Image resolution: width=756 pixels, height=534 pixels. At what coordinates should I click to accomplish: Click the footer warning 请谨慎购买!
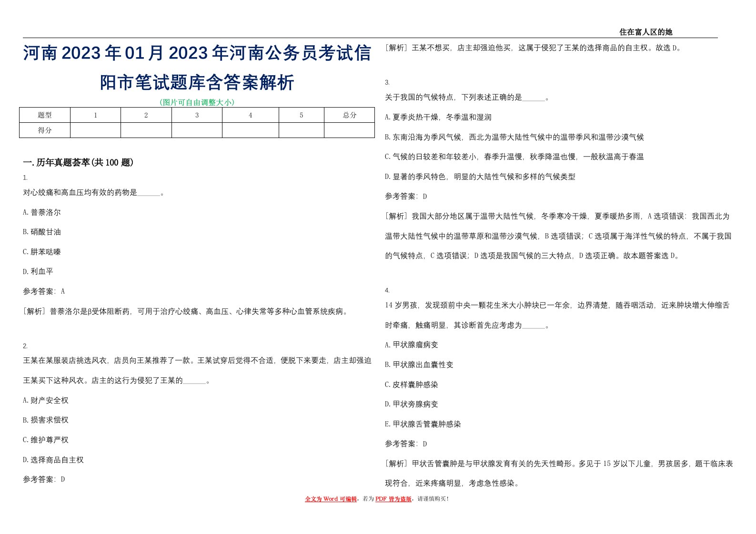point(433,499)
